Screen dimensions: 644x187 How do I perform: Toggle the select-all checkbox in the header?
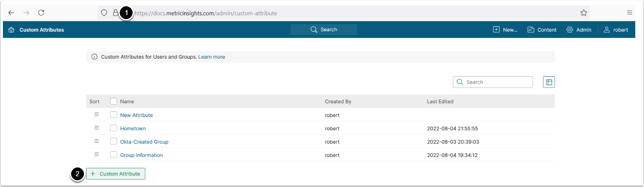114,101
